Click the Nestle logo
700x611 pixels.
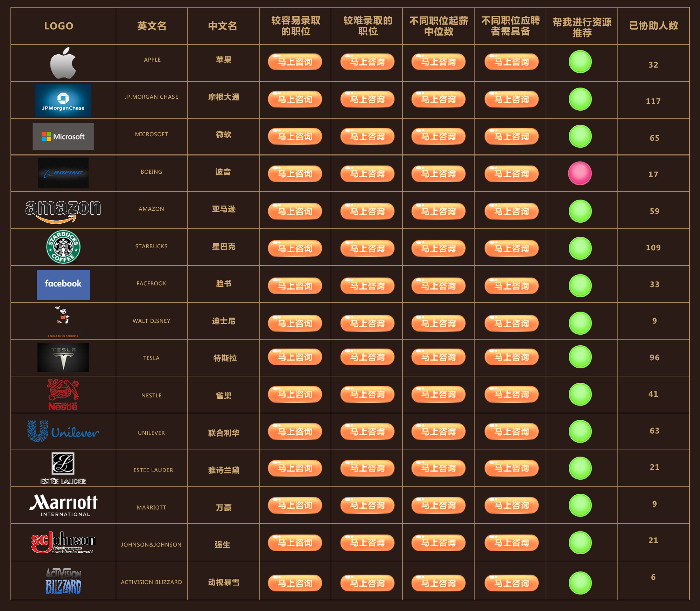click(x=63, y=395)
